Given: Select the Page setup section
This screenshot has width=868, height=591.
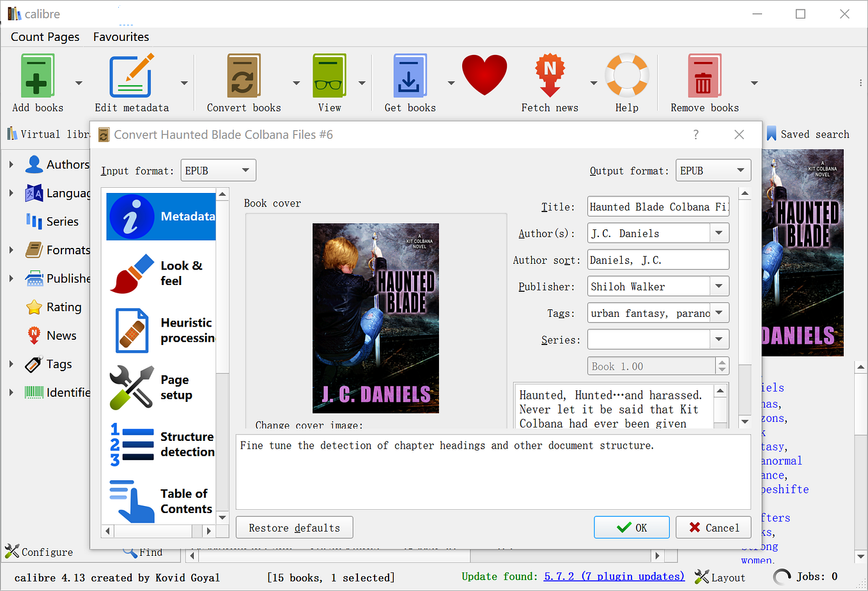Looking at the screenshot, I should point(161,387).
